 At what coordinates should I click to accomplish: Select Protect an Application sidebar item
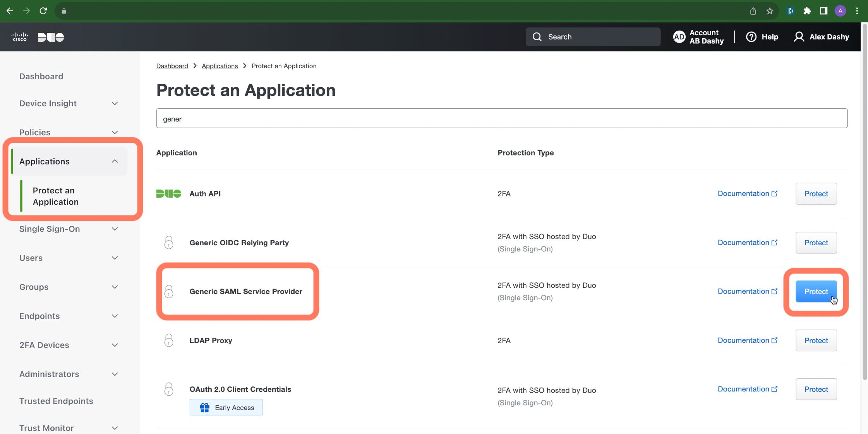click(56, 196)
